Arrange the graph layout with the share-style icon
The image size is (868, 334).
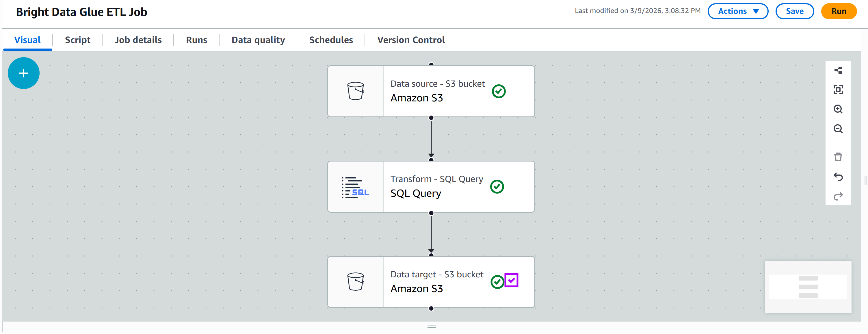(x=838, y=70)
